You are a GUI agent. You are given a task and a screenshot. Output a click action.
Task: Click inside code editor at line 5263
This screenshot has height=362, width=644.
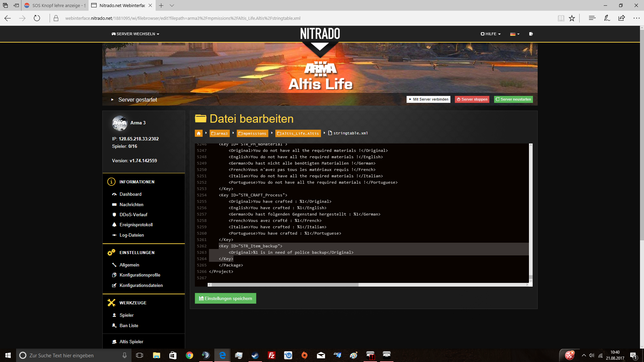(369, 252)
